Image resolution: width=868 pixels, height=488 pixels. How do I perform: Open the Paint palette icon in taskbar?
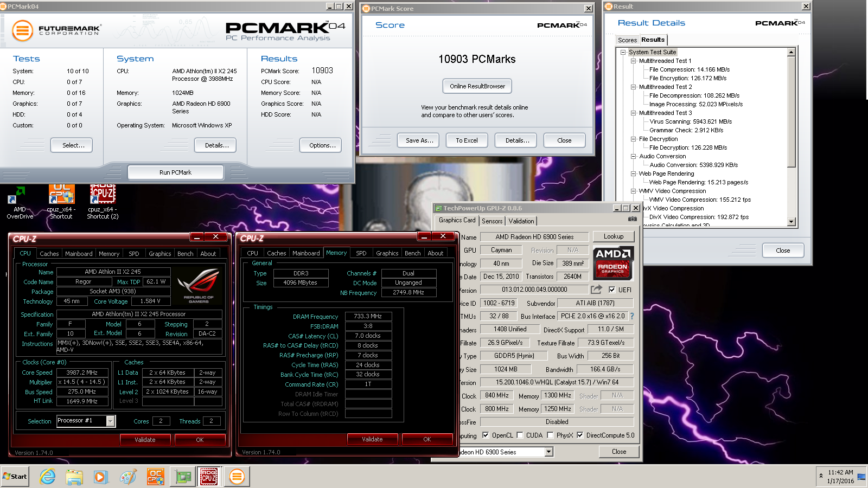[128, 477]
